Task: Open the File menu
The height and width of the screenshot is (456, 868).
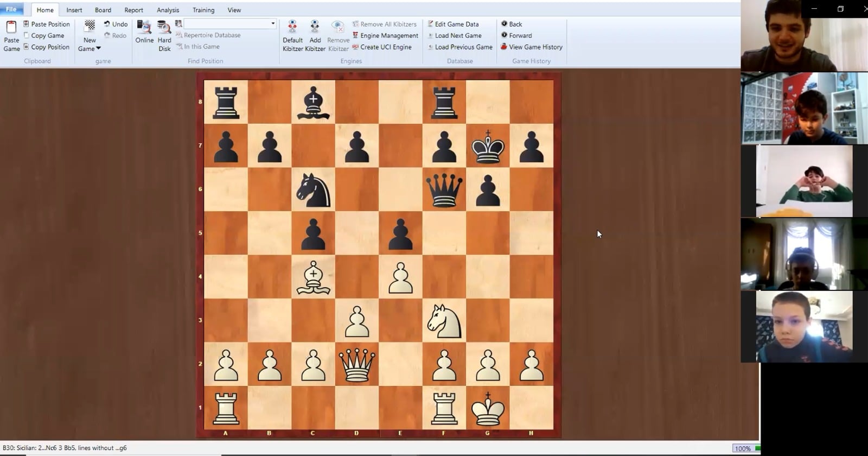Action: (11, 9)
